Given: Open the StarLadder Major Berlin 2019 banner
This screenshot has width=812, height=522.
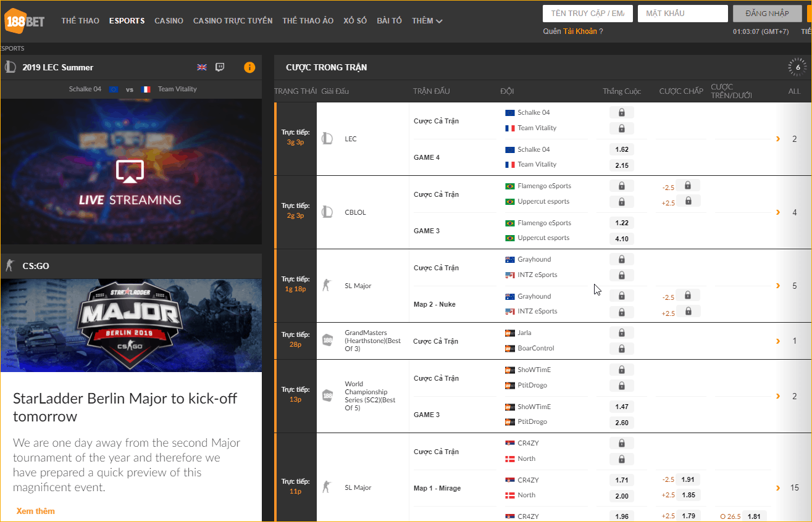Looking at the screenshot, I should tap(131, 325).
